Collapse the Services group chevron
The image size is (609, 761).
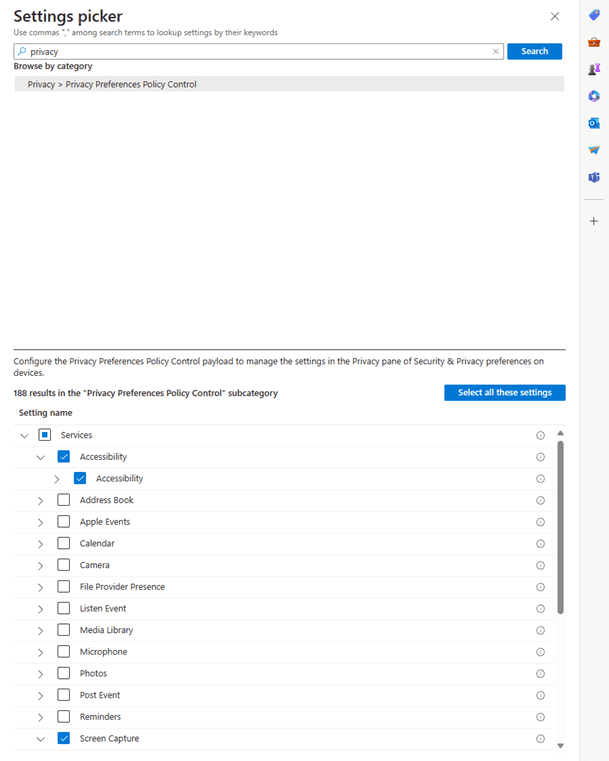[x=25, y=436]
